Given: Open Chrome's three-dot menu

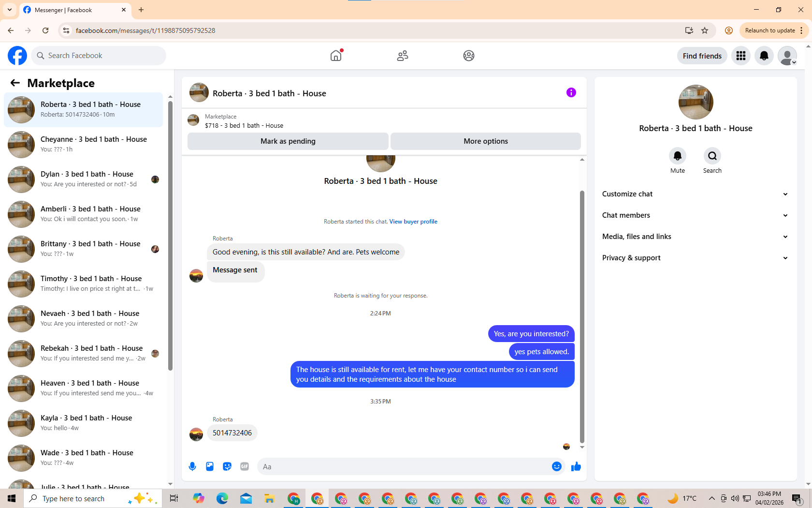Looking at the screenshot, I should [801, 30].
